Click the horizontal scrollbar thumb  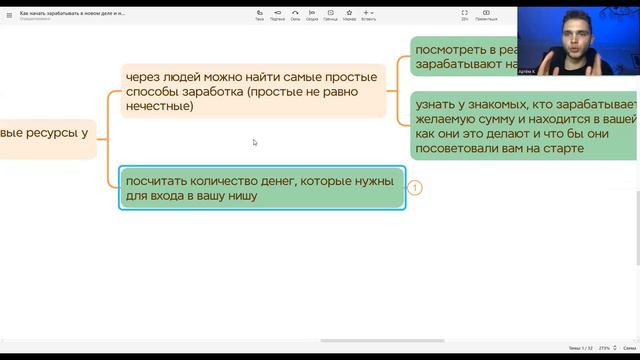(x=382, y=340)
